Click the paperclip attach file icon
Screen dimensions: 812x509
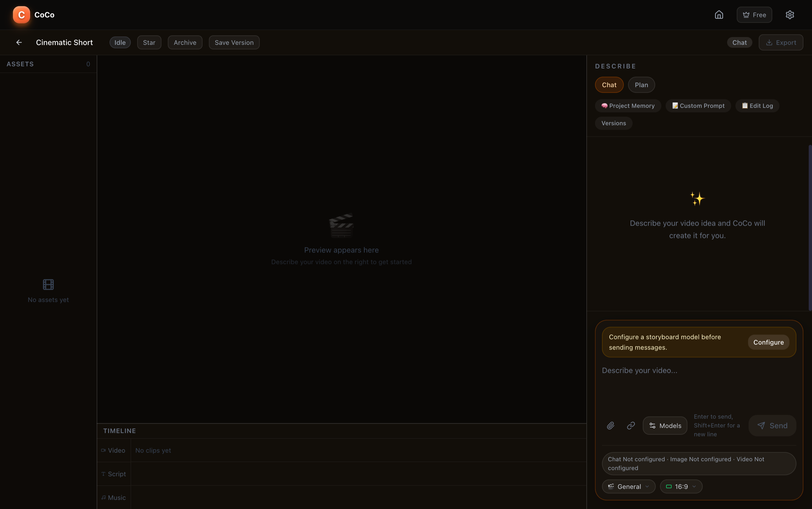click(610, 425)
